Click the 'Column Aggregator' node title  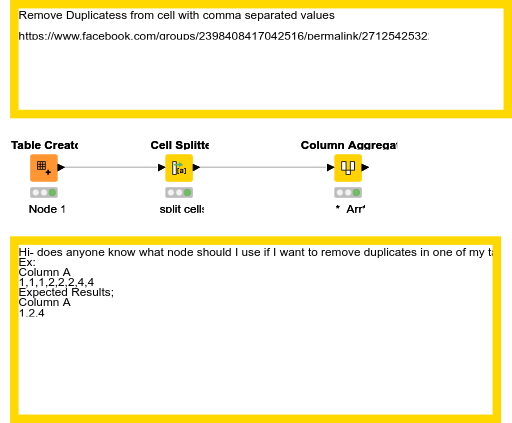coord(349,145)
